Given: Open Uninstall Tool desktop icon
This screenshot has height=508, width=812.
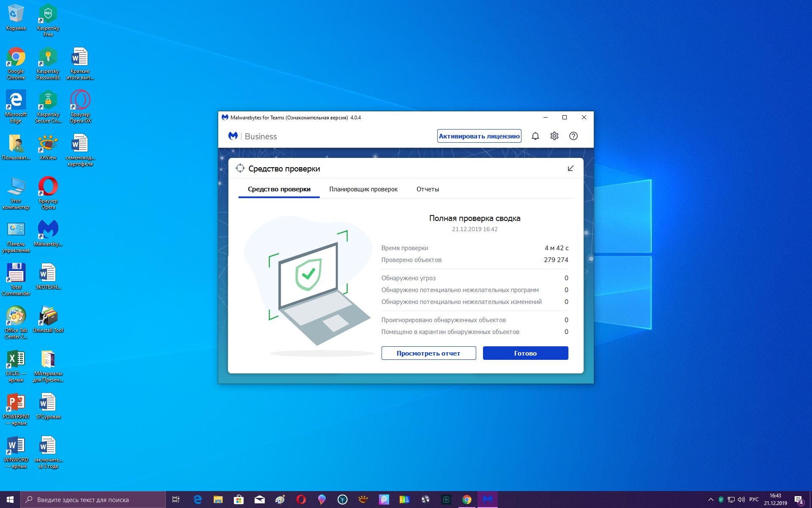Looking at the screenshot, I should pos(48,319).
